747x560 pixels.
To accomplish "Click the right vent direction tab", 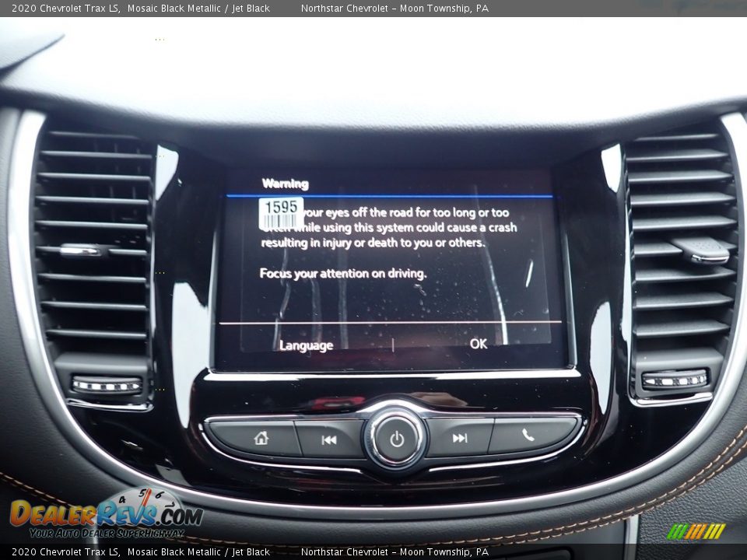I will (704, 251).
